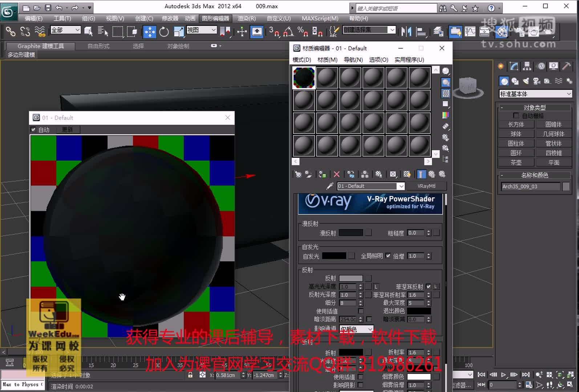579x392 pixels.
Task: Toggle the 自动 checkbox in preview window
Action: point(33,130)
